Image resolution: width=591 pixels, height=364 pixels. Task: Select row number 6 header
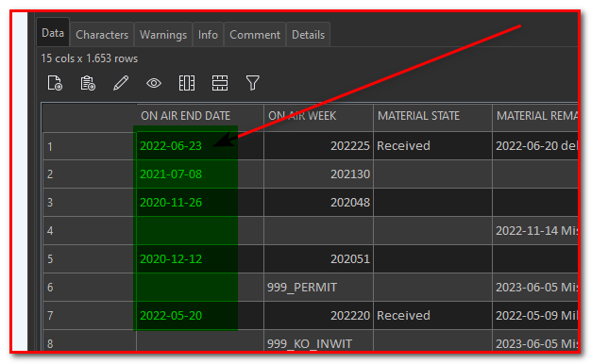[x=90, y=288]
